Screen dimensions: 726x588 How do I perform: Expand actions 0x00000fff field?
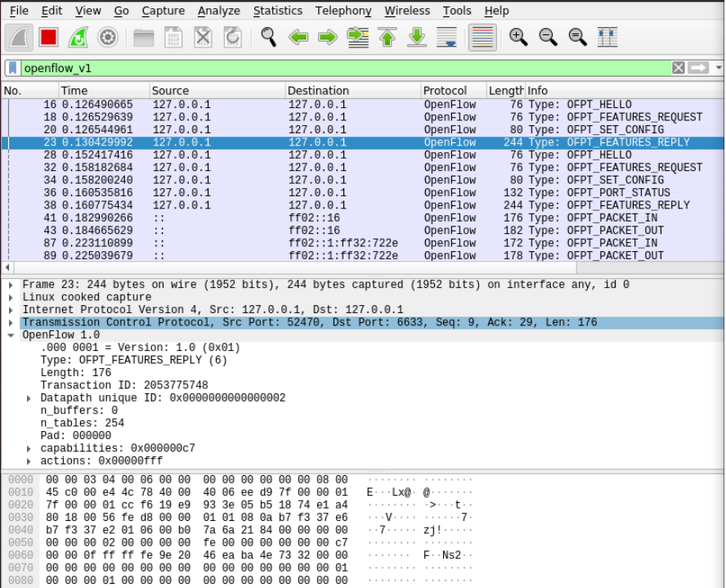[x=29, y=461]
